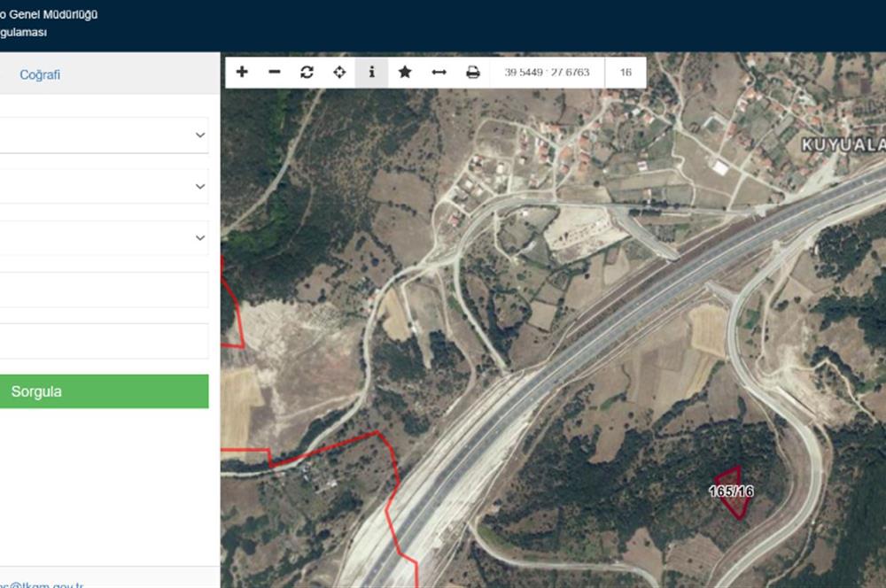
Task: Toggle the info query tool
Action: 371,73
